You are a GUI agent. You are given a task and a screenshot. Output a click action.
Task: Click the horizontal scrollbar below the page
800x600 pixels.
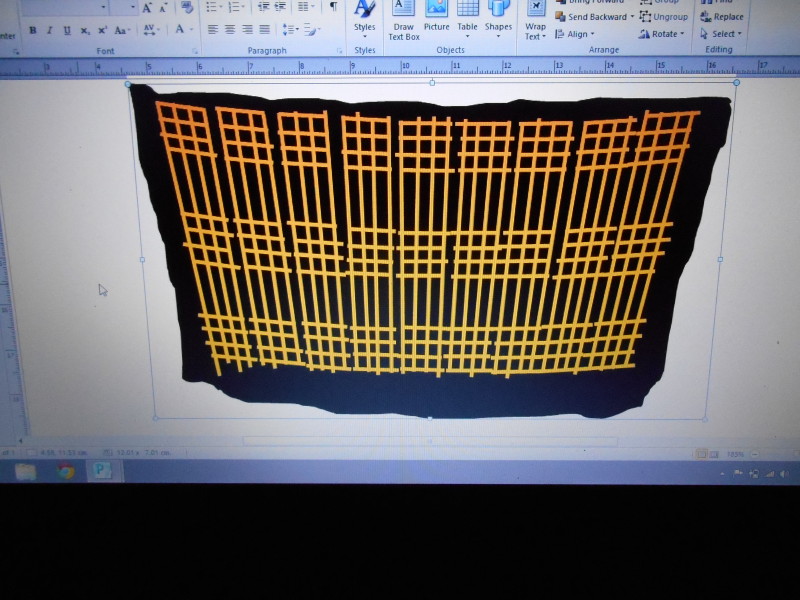pyautogui.click(x=430, y=441)
